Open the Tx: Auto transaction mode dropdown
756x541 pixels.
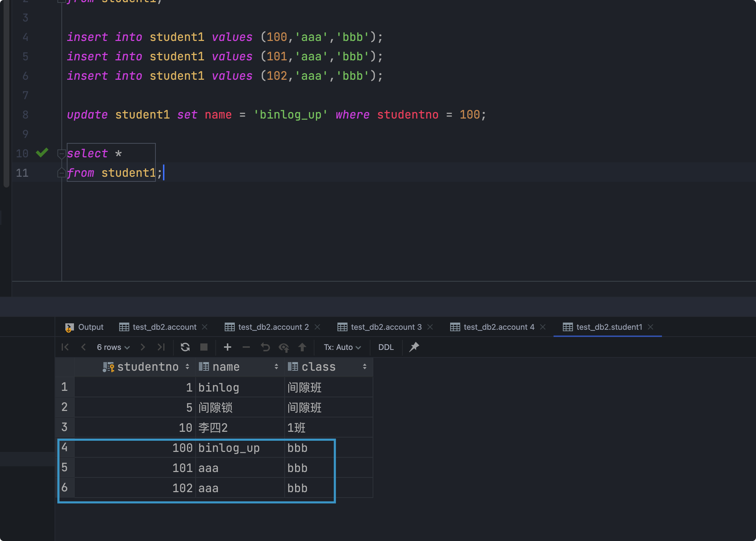click(342, 347)
